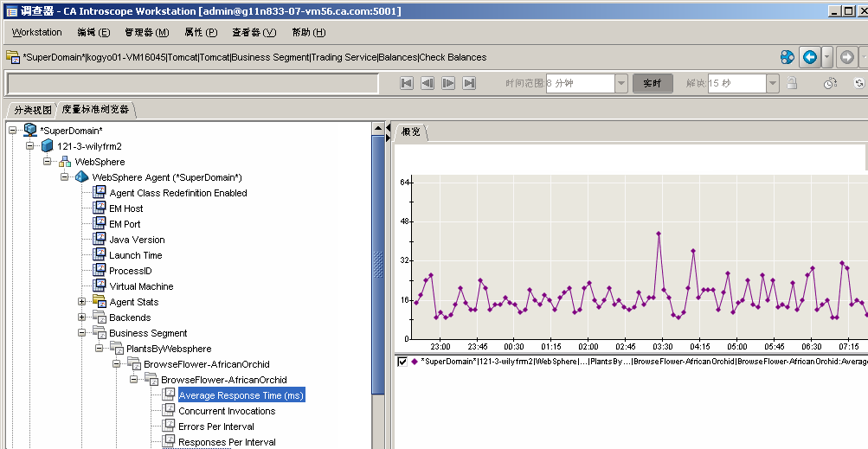
Task: Toggle the 实时 live mode button
Action: 653,83
